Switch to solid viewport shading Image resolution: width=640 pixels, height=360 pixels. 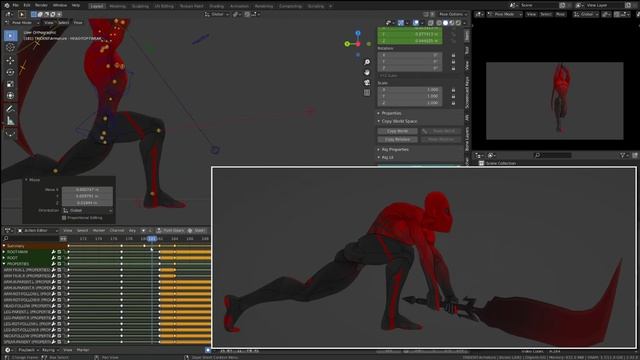[x=445, y=23]
